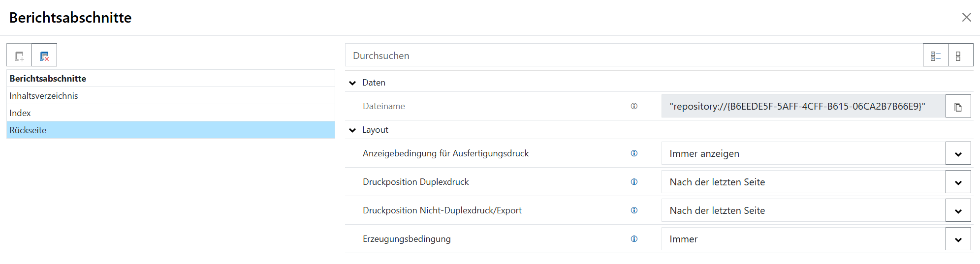This screenshot has height=264, width=980.
Task: Select the Index report section
Action: (x=20, y=113)
